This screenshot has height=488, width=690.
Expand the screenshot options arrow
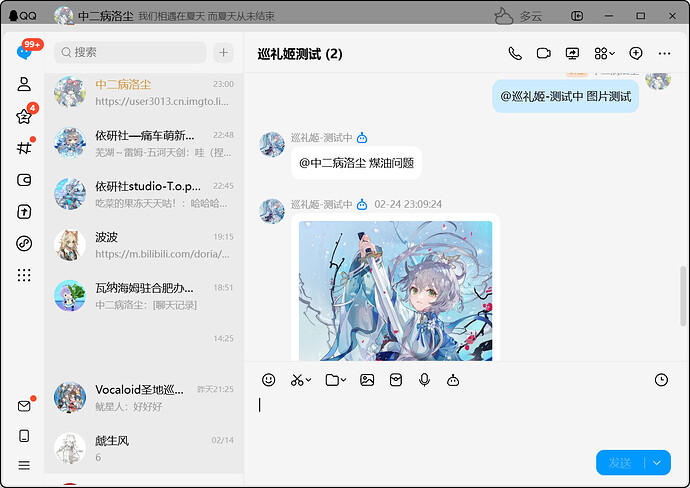coord(308,380)
